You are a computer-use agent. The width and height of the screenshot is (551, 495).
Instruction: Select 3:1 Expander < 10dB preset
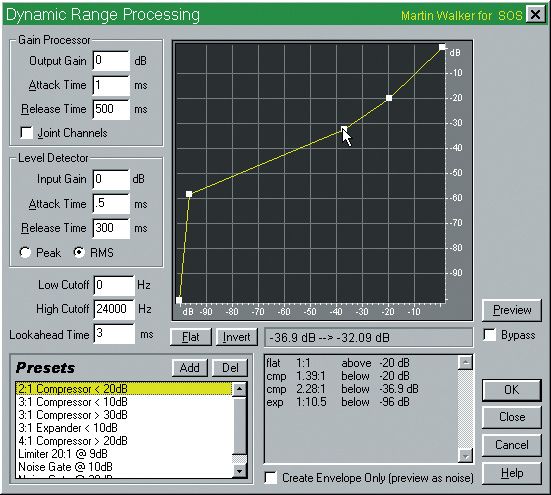point(124,428)
